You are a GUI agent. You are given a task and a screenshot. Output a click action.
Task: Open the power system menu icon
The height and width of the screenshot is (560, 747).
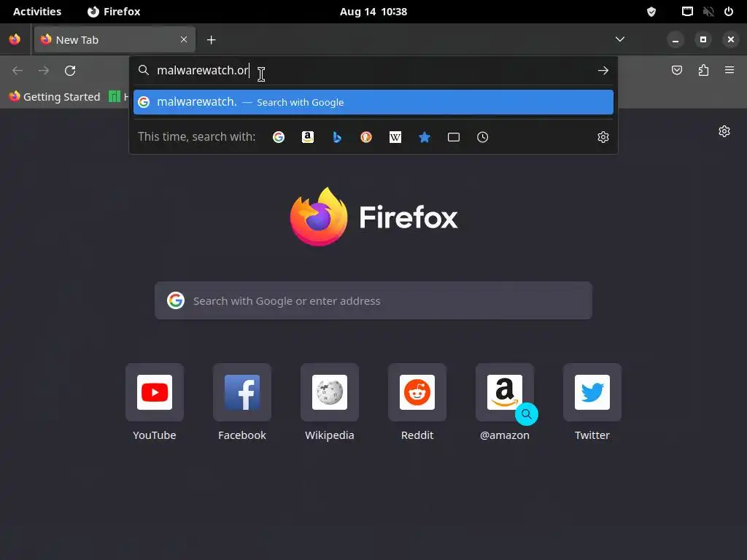click(729, 12)
